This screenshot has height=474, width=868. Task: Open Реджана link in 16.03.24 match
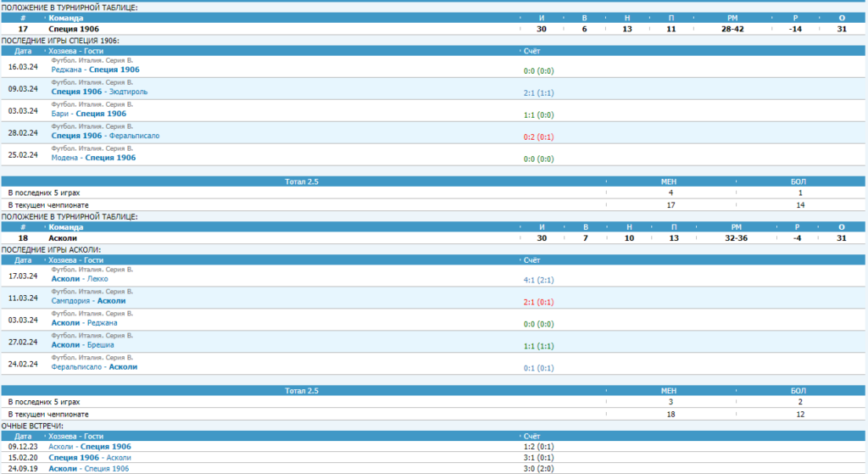coord(66,70)
